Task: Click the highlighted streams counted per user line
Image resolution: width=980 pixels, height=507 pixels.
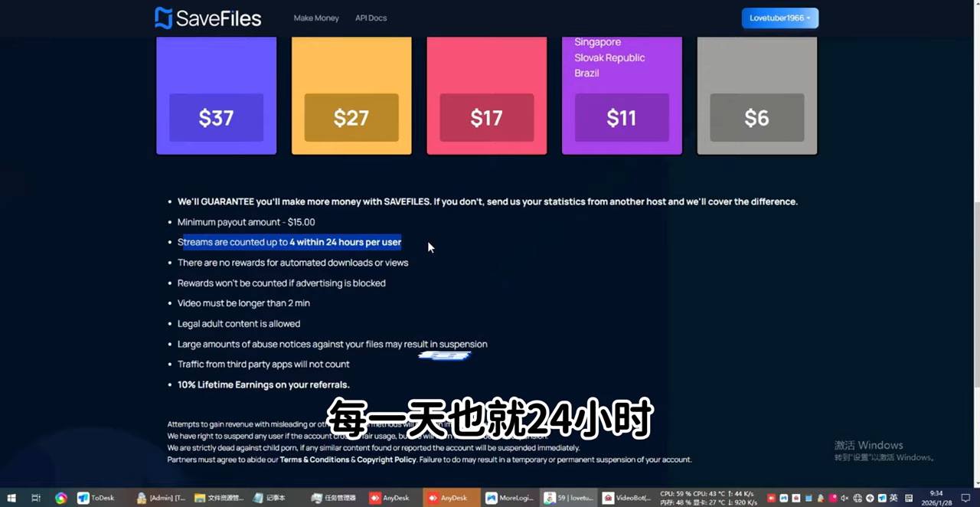Action: pos(289,242)
